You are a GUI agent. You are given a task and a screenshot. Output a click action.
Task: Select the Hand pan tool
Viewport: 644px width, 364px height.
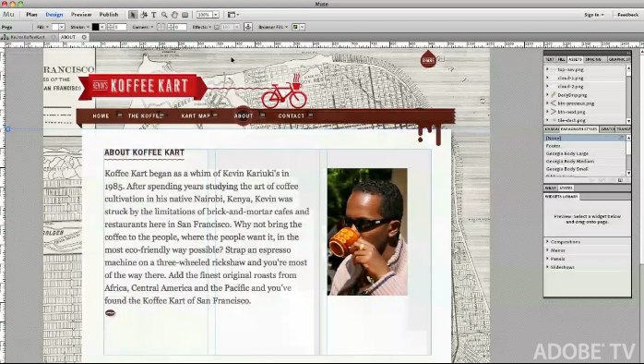[174, 15]
